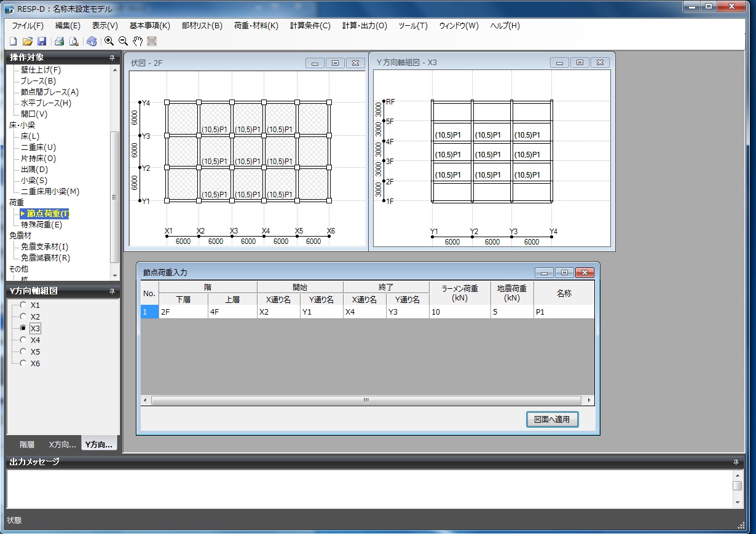Click the 下層 cell containing 2F
This screenshot has width=756, height=534.
(183, 312)
